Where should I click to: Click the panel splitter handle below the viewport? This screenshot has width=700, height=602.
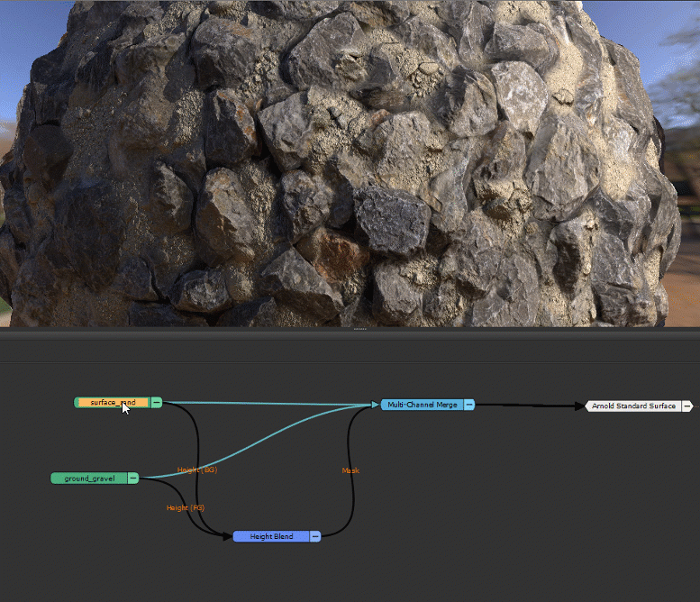[x=359, y=330]
